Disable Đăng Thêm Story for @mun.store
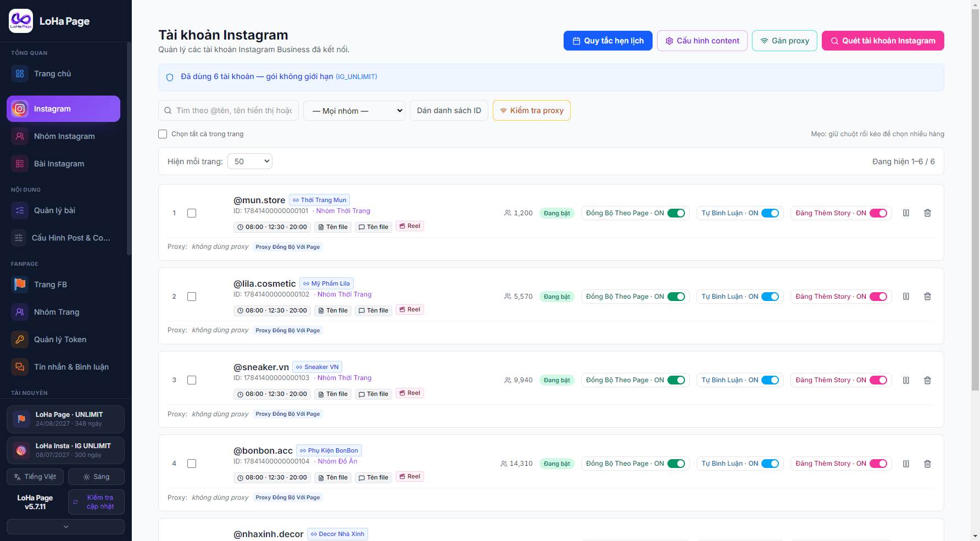Image resolution: width=980 pixels, height=541 pixels. click(x=878, y=213)
